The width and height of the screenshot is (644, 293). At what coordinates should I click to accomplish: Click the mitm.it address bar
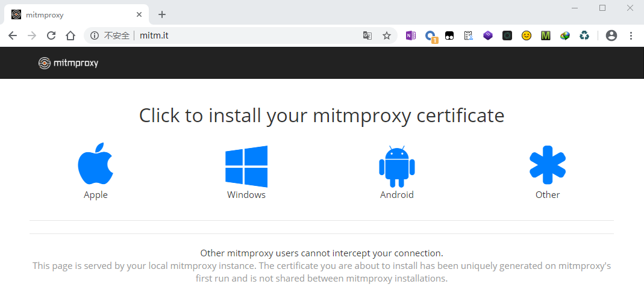pyautogui.click(x=241, y=36)
